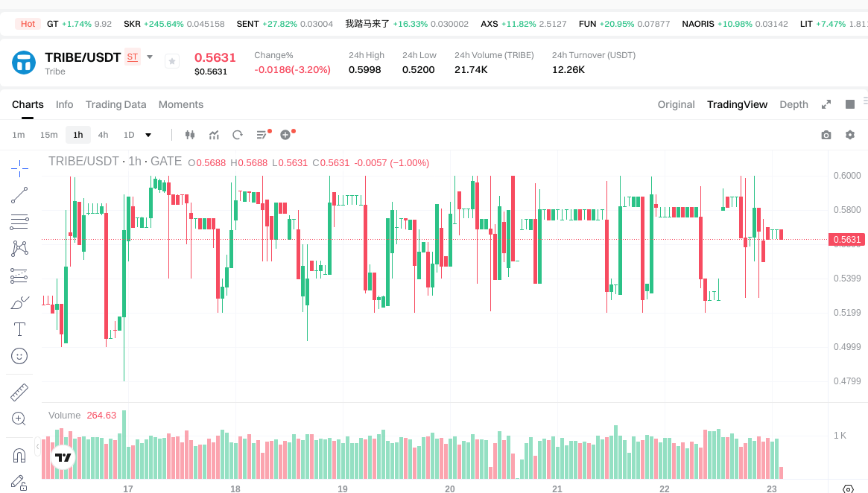The height and width of the screenshot is (493, 868).
Task: Expand the trading pair selector arrow
Action: (150, 57)
